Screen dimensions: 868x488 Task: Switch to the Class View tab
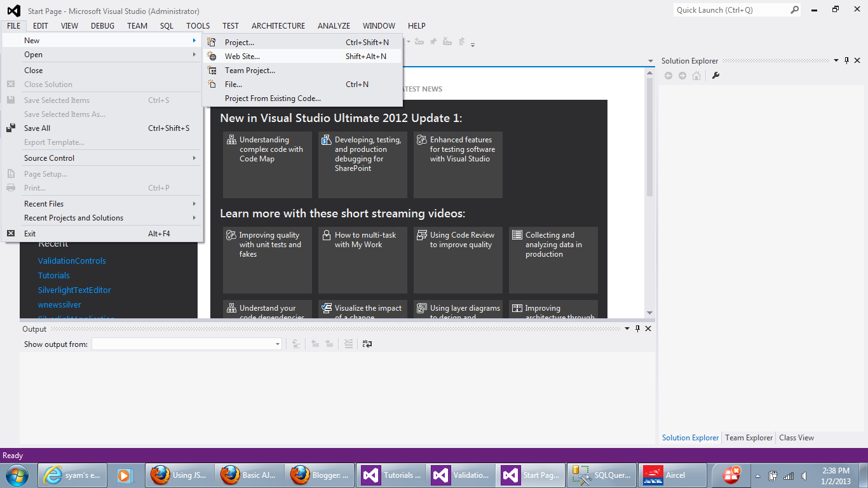coord(796,438)
